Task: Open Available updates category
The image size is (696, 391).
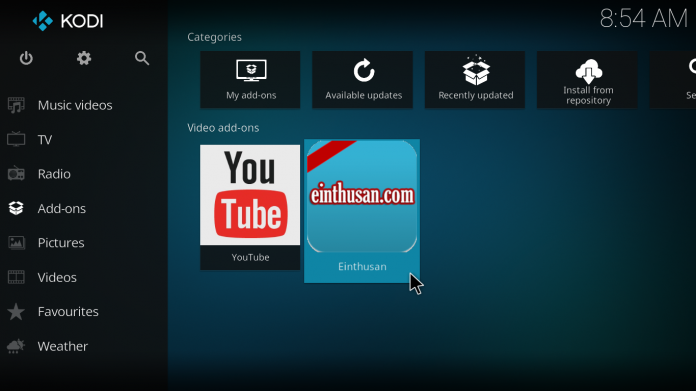Action: [363, 79]
